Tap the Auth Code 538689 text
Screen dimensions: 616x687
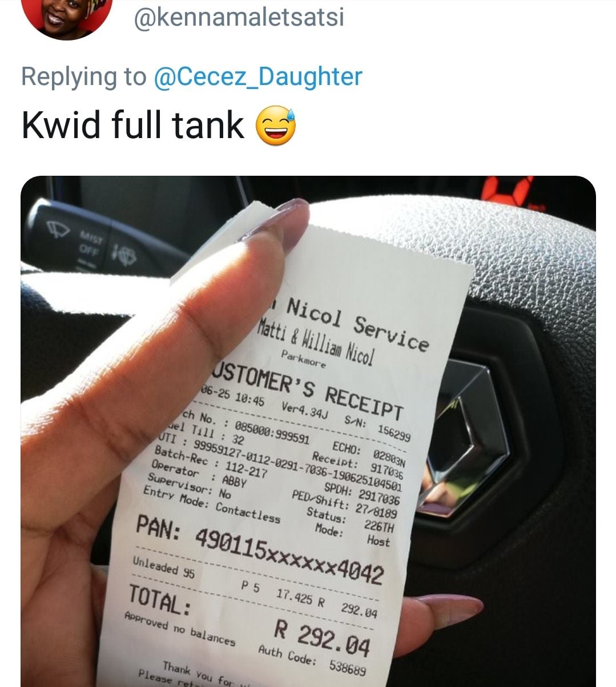pyautogui.click(x=312, y=658)
